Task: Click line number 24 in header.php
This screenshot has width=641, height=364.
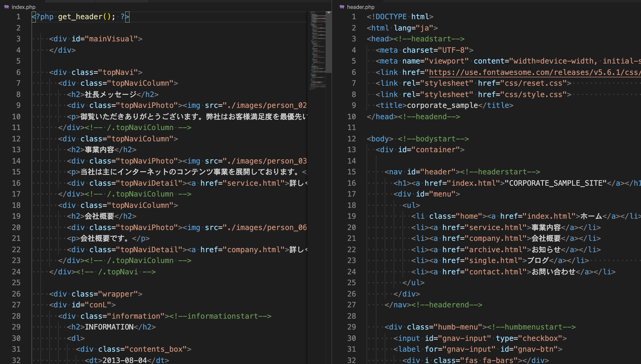Action: [352, 271]
